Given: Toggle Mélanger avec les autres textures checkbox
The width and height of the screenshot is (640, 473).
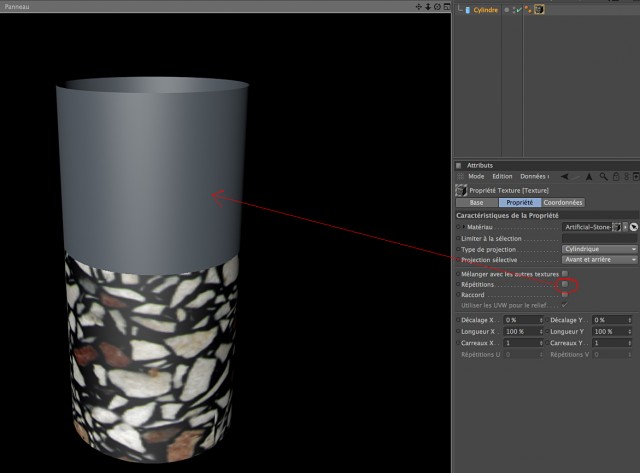Looking at the screenshot, I should (565, 273).
